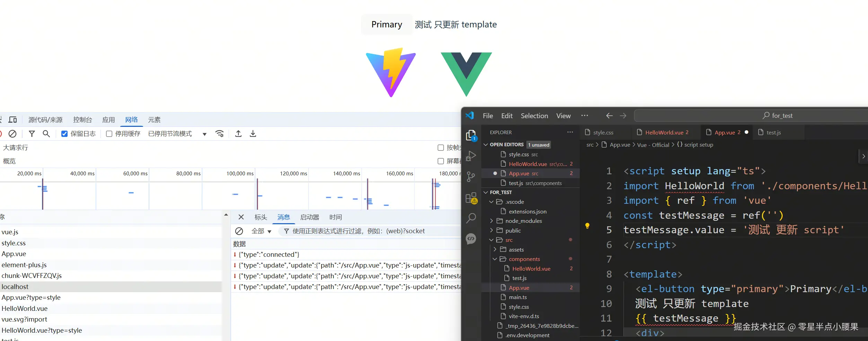The height and width of the screenshot is (341, 868).
Task: Open main.ts in the Explorer tree
Action: (x=518, y=297)
